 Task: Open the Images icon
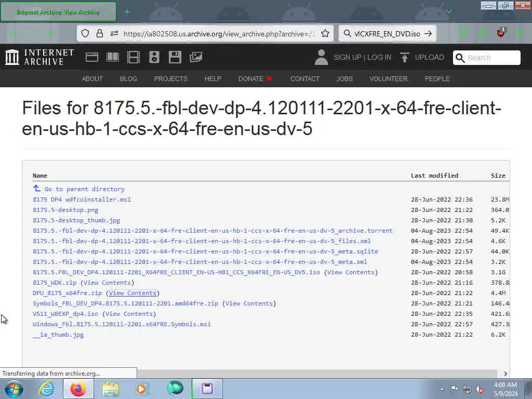click(x=196, y=57)
